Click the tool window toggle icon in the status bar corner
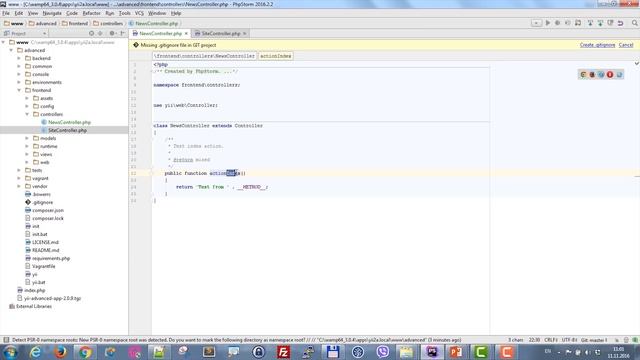640x360 pixels. (x=6, y=340)
